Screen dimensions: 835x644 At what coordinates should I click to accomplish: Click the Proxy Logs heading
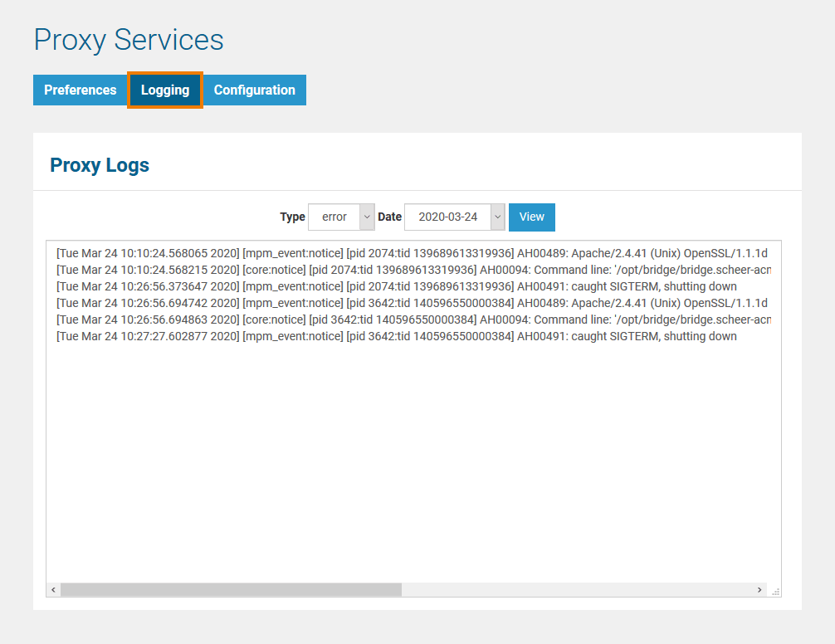click(x=99, y=164)
